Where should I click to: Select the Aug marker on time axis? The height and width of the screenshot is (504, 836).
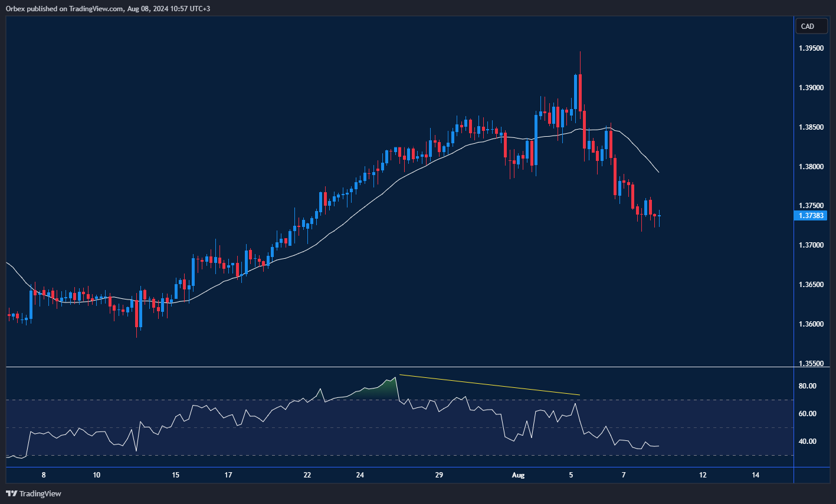[518, 475]
